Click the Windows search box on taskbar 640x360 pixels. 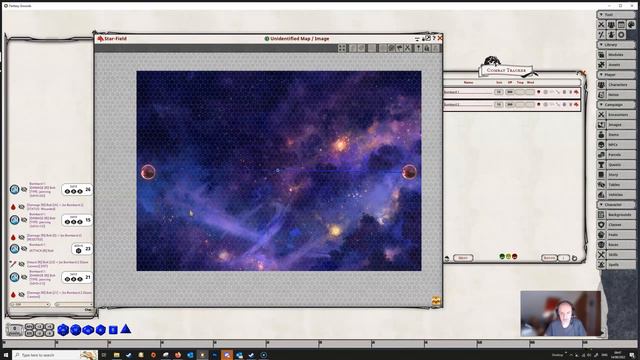tap(55, 355)
